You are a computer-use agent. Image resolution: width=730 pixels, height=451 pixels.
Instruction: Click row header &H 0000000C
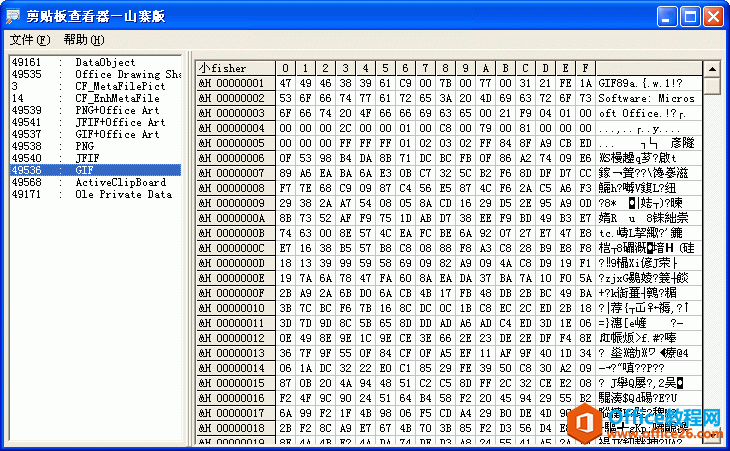coord(236,248)
